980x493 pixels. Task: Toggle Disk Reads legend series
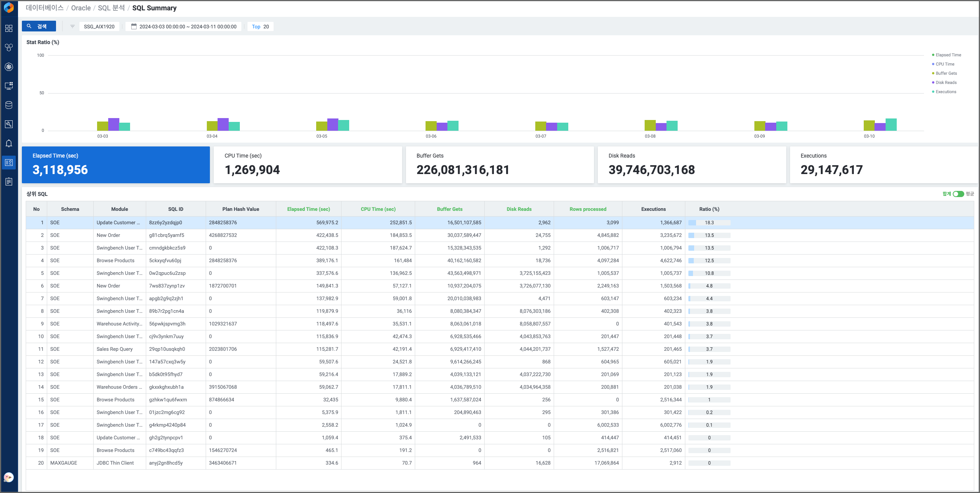946,82
